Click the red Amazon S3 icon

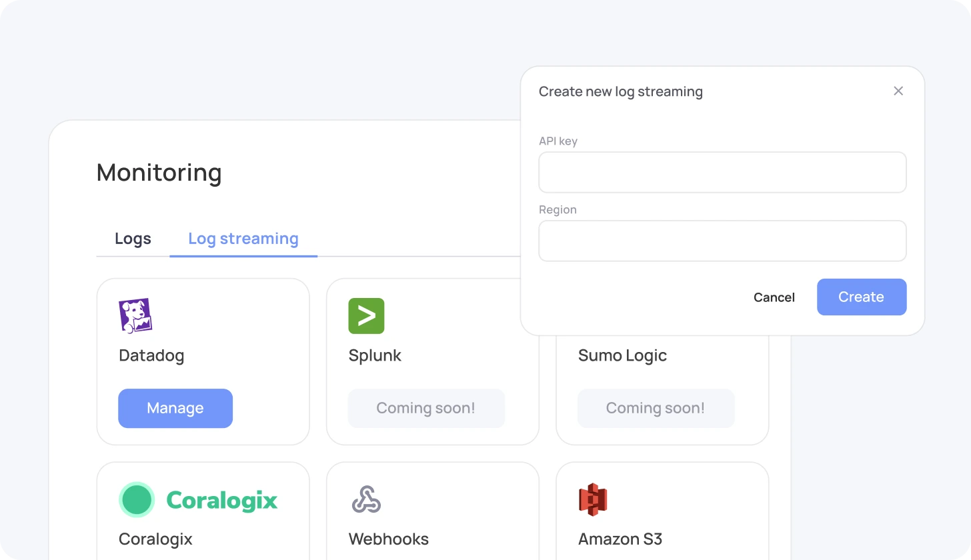pos(593,500)
